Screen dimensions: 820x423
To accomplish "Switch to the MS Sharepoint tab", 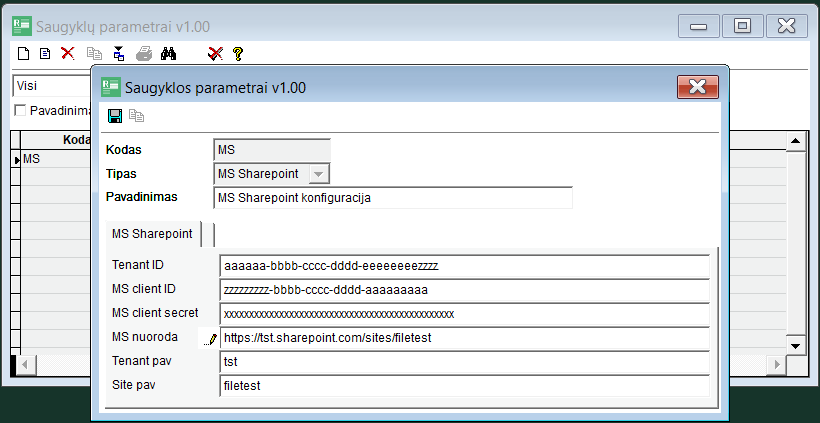I will tap(152, 234).
